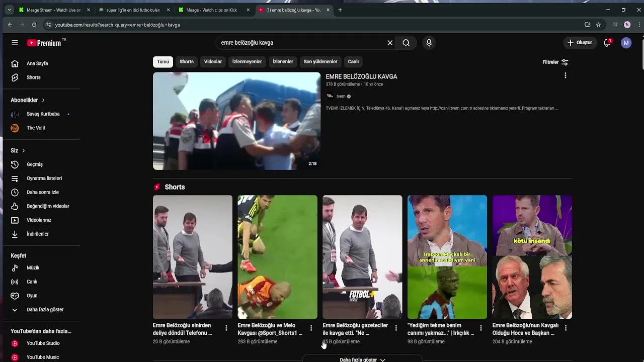
Task: Open EMRE BELÖZOĞLU KAVGA video title
Action: (361, 76)
